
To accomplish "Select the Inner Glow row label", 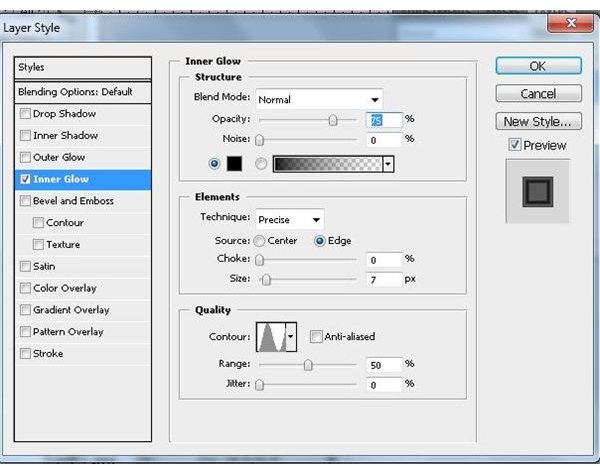I will pos(61,179).
